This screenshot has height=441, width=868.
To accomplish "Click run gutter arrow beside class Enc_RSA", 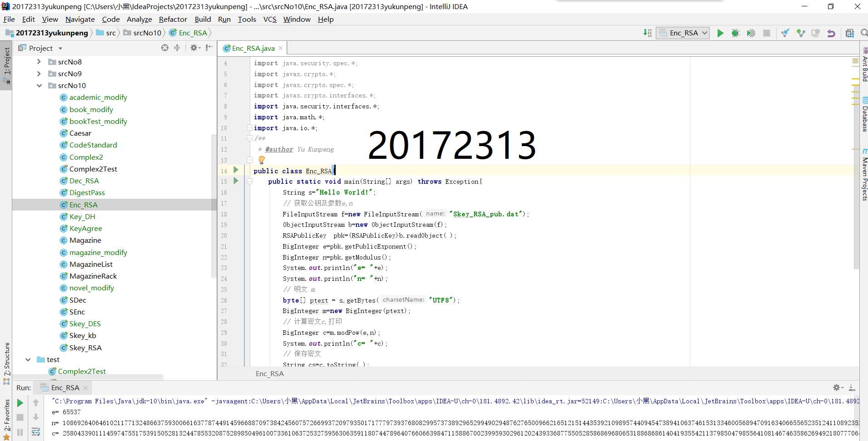I will click(x=236, y=170).
